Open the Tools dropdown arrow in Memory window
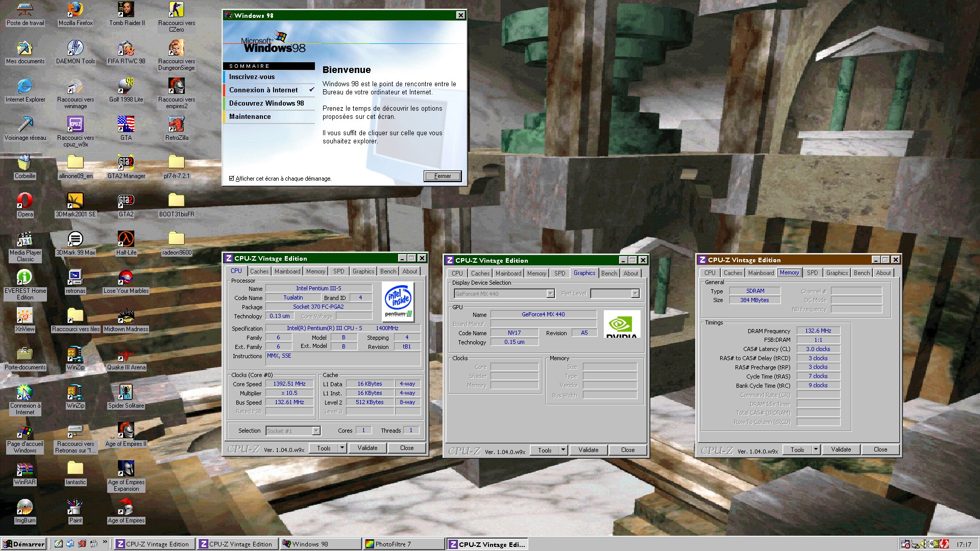 [x=816, y=449]
